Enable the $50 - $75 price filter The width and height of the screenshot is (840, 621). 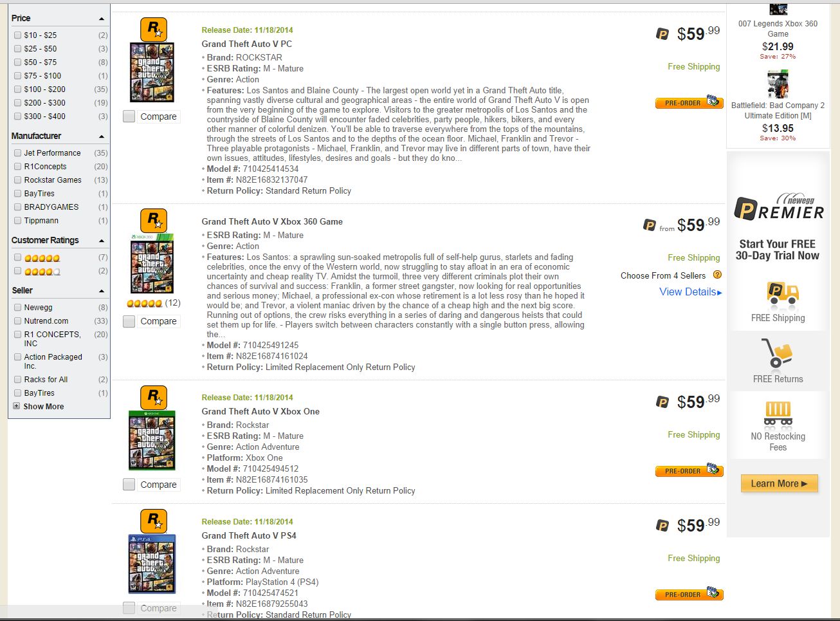(17, 62)
